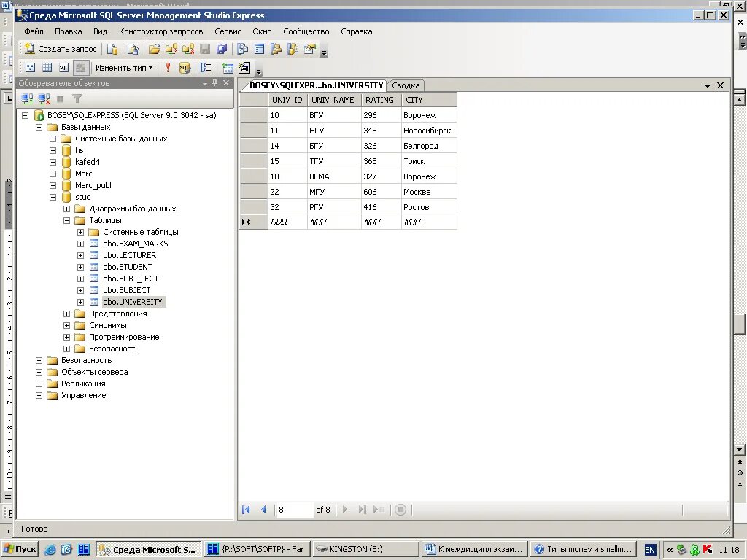Click the Add New Derived Table icon

coord(244,68)
